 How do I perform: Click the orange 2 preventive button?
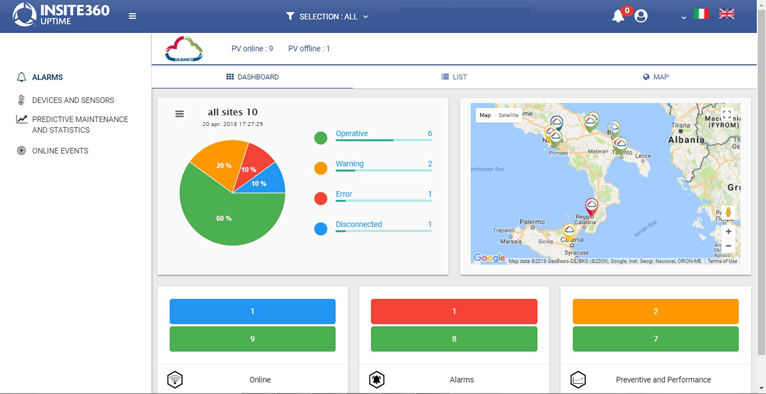coord(656,311)
